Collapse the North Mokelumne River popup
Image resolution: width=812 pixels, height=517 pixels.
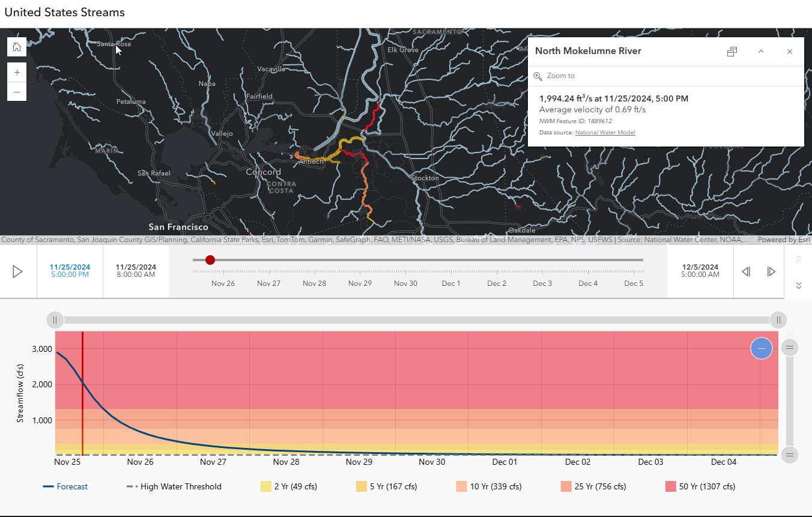click(761, 52)
